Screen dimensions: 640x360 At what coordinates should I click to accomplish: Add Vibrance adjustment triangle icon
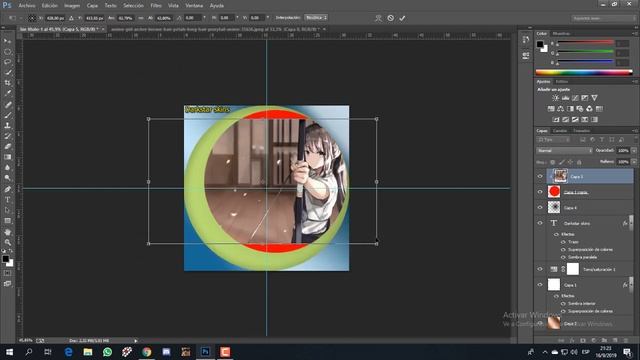coord(594,98)
